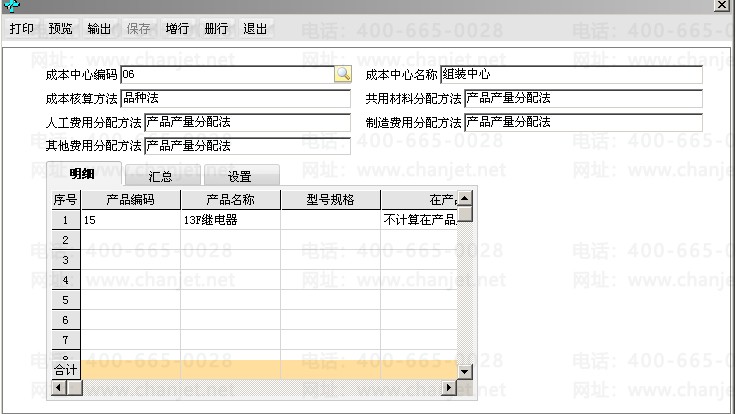This screenshot has width=736, height=414.
Task: Click the partially visible 在产 column header
Action: pyautogui.click(x=419, y=200)
